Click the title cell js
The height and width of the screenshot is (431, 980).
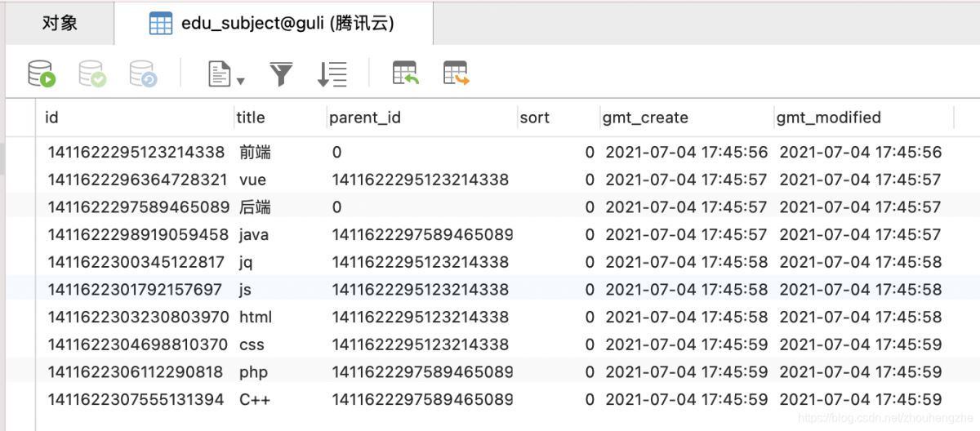click(247, 290)
